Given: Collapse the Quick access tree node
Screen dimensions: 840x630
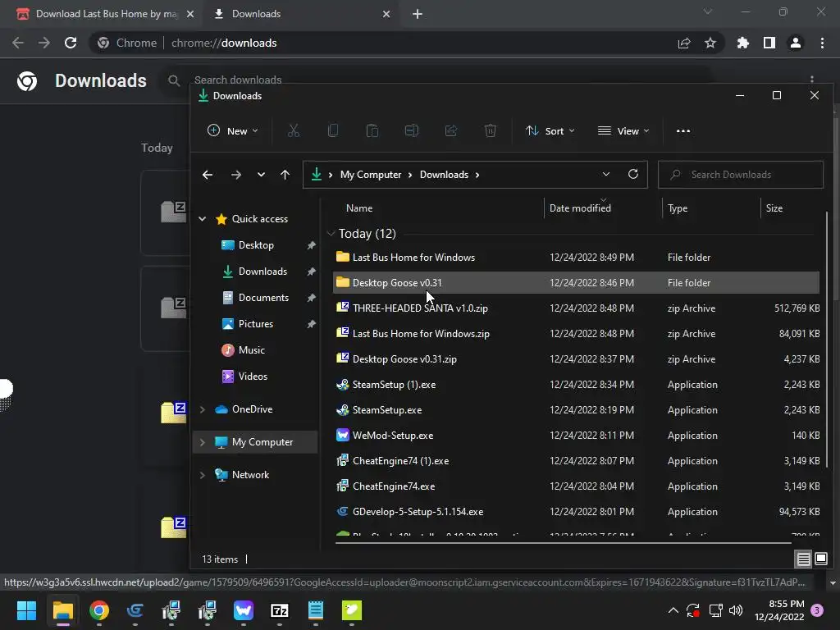Looking at the screenshot, I should click(203, 218).
